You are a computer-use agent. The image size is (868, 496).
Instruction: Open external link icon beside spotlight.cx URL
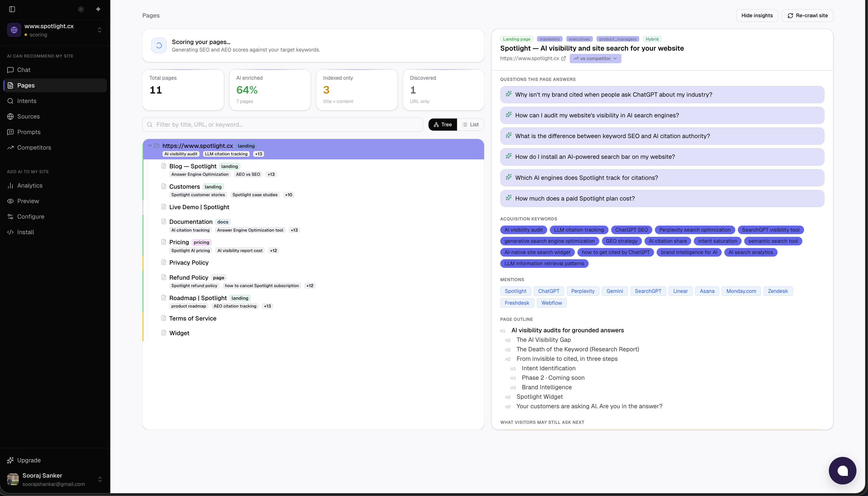click(x=564, y=59)
